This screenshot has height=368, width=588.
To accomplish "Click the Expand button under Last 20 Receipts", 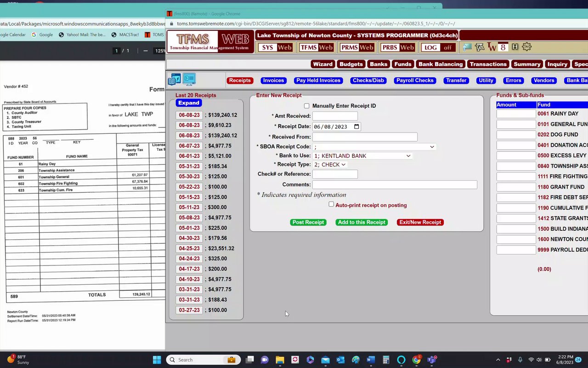I will [189, 103].
